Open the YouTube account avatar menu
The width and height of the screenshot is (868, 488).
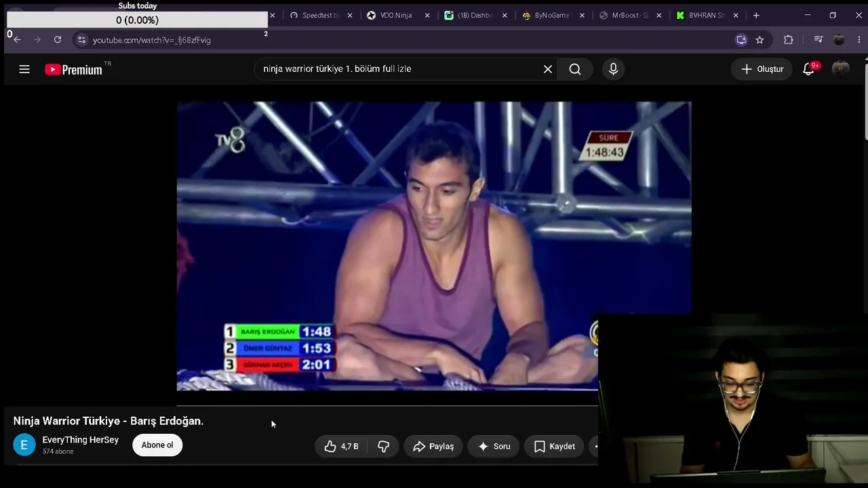[x=841, y=69]
